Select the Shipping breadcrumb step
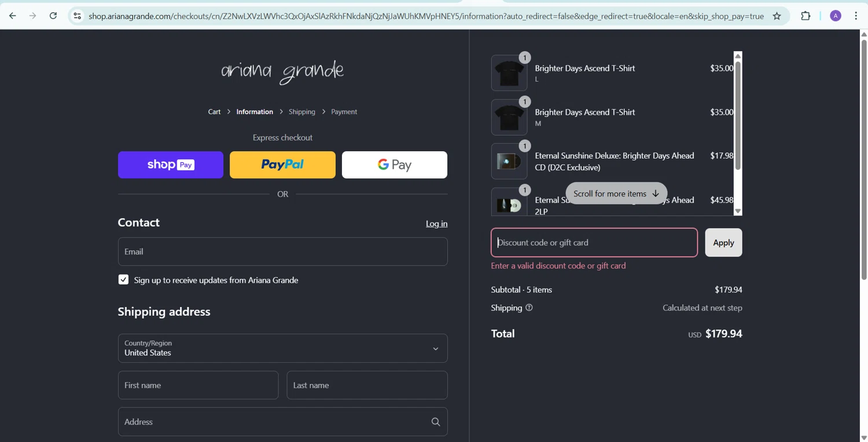Screen dimensions: 868x442 (x=302, y=112)
